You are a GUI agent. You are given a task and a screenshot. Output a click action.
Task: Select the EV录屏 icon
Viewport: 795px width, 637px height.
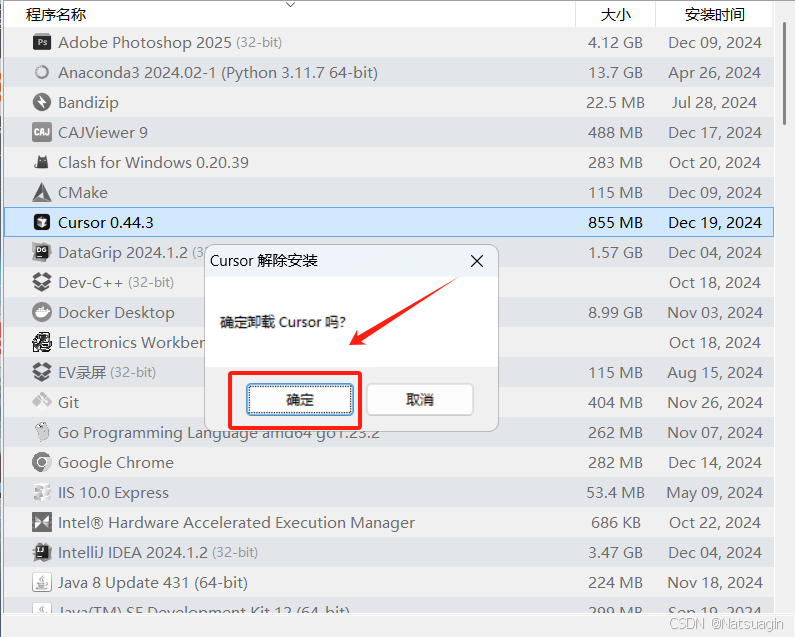pos(42,372)
